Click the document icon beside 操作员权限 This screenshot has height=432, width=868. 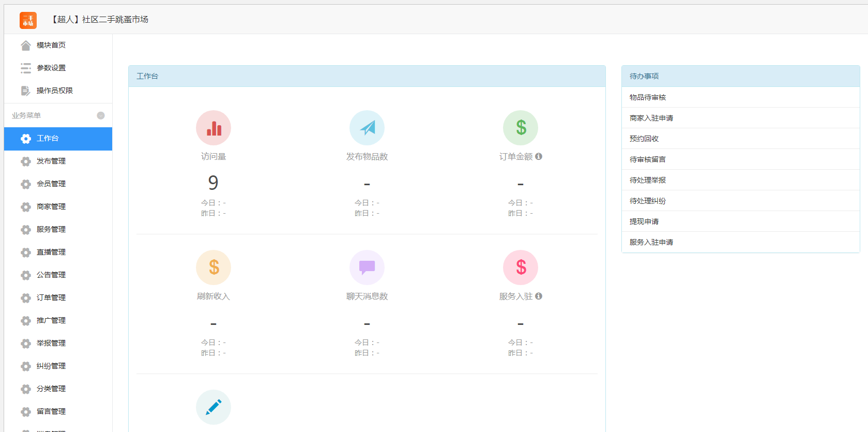click(x=26, y=91)
